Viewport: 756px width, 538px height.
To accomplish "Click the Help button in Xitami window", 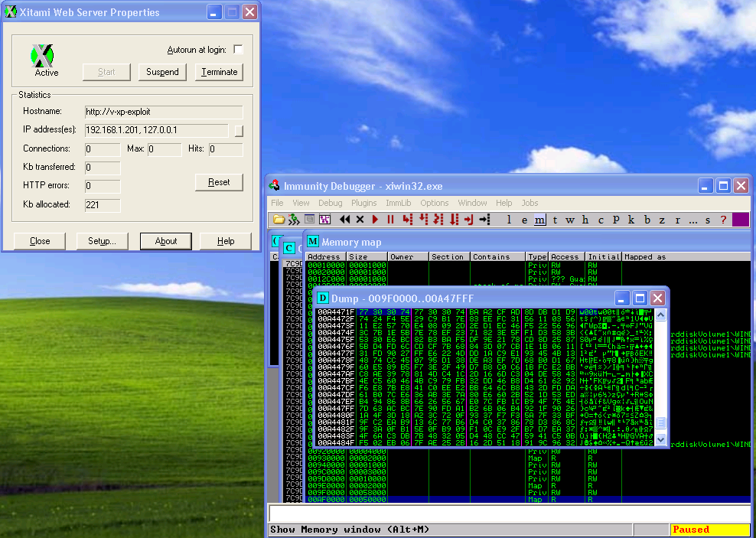I will click(x=226, y=241).
